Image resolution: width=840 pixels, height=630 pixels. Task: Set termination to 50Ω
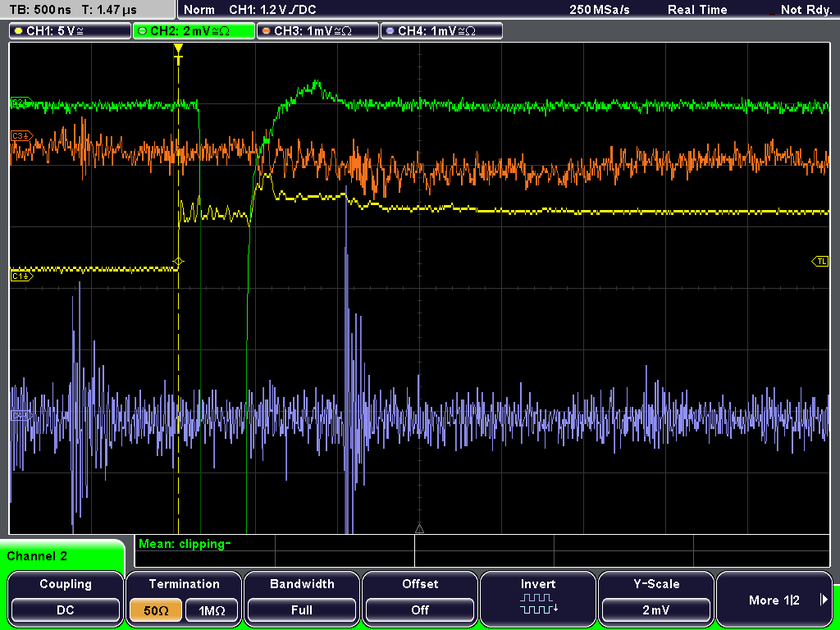(156, 610)
